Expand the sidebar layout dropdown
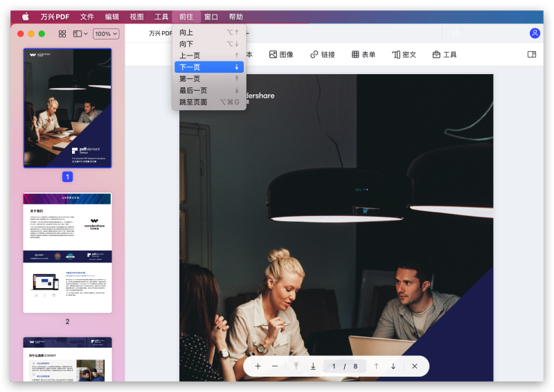This screenshot has height=392, width=554. (80, 33)
